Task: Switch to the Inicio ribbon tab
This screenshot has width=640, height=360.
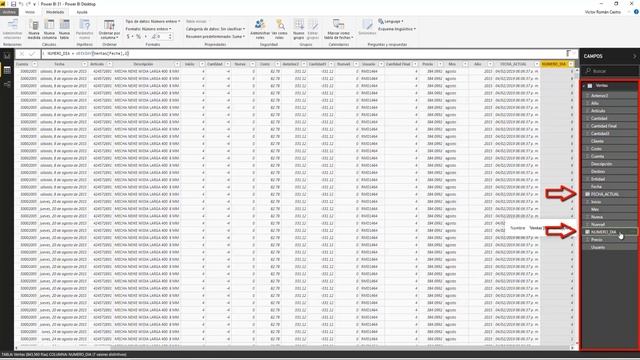Action: point(30,12)
